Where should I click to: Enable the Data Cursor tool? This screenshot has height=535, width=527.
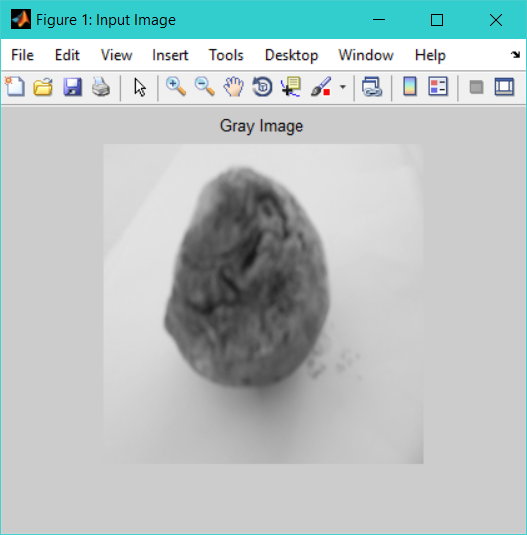291,87
